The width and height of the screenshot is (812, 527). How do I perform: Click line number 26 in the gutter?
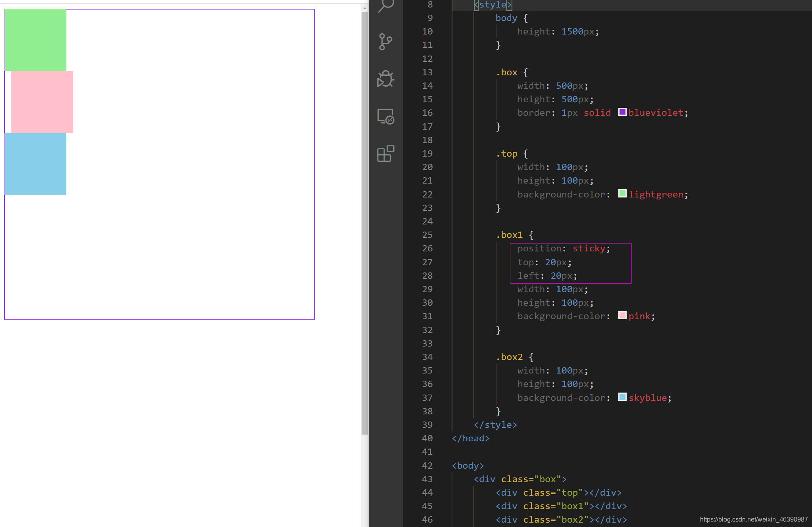427,248
